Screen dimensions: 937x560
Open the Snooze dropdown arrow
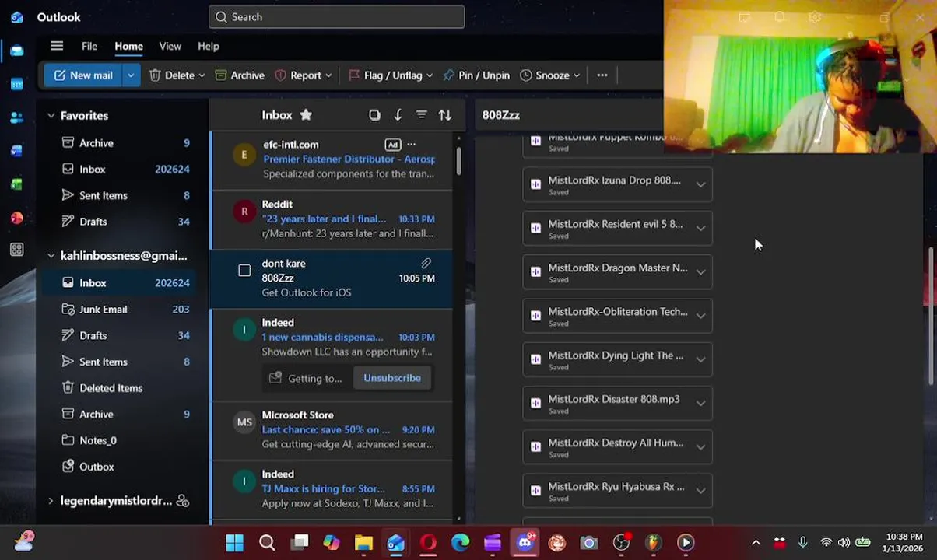577,75
